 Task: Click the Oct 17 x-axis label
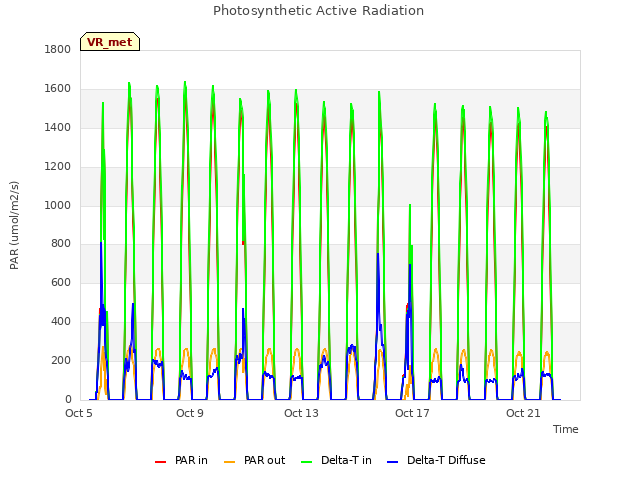pyautogui.click(x=412, y=413)
